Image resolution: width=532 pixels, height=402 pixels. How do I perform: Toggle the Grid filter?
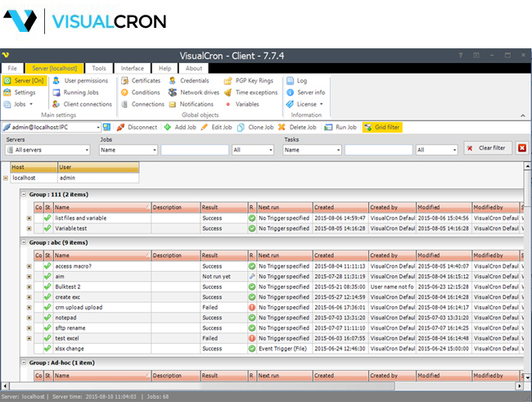(382, 128)
